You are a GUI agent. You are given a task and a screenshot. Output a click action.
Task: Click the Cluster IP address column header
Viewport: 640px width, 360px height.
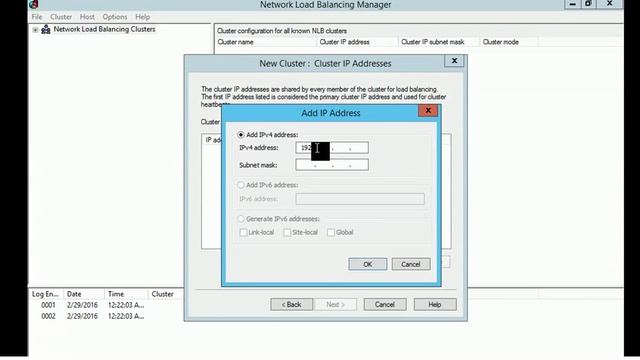pyautogui.click(x=357, y=42)
